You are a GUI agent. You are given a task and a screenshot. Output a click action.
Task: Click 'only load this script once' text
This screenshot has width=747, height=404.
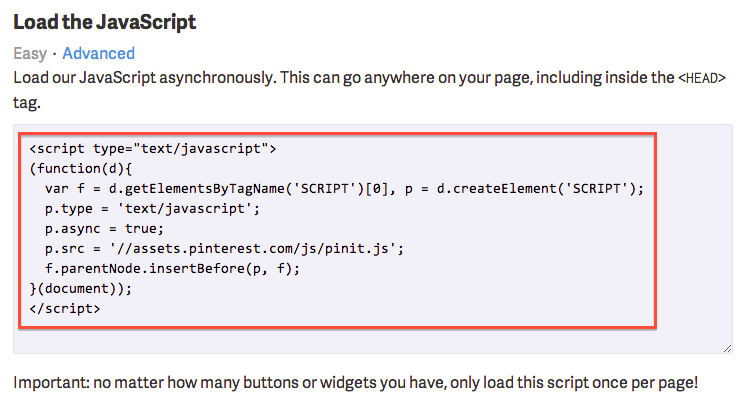coord(580,383)
